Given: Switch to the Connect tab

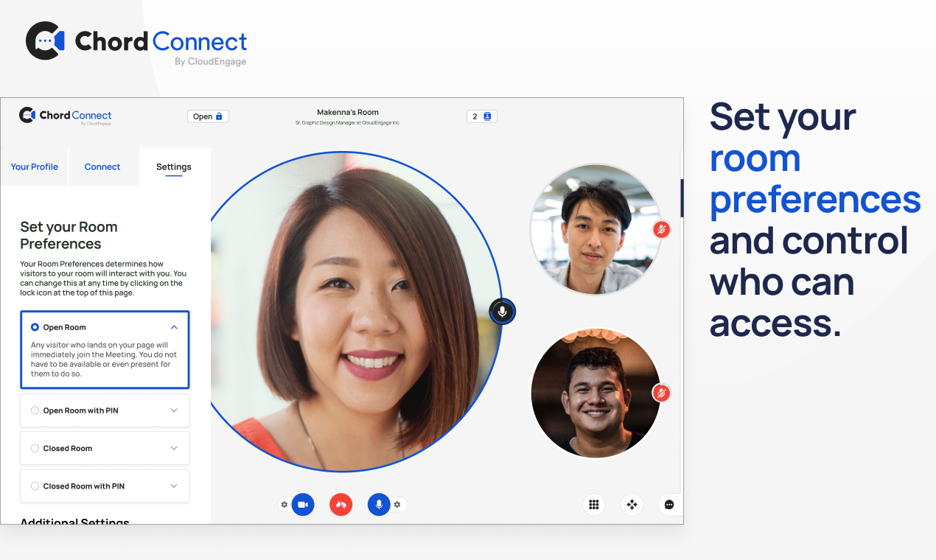Looking at the screenshot, I should point(102,167).
